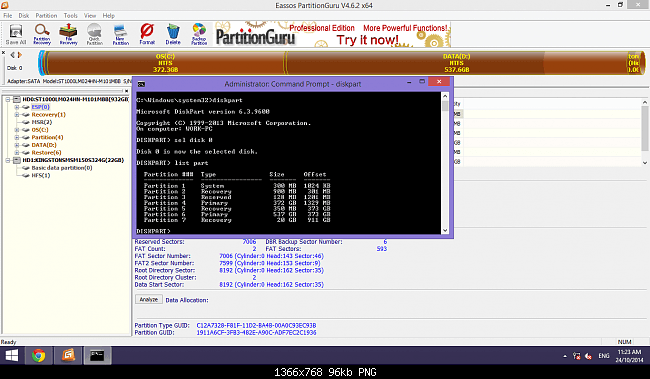The width and height of the screenshot is (650, 379).
Task: Select OS(C:) label in the tree
Action: 40,130
